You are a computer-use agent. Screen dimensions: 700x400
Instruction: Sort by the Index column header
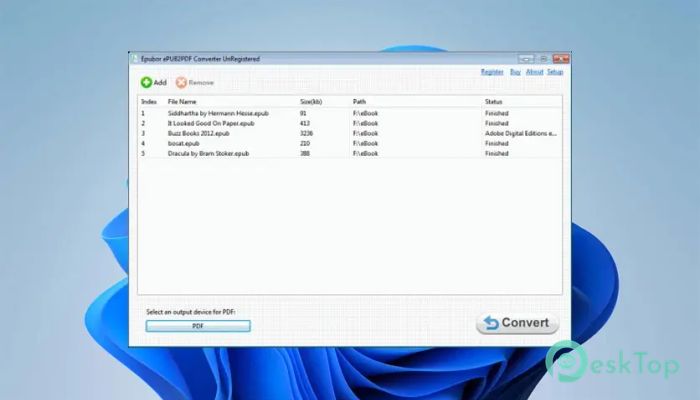pyautogui.click(x=149, y=102)
